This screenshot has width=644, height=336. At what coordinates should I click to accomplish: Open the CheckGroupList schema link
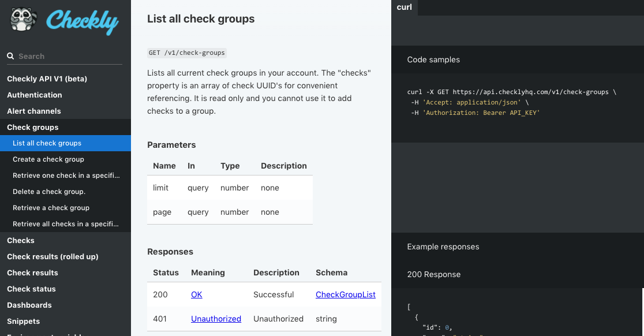[x=345, y=294]
